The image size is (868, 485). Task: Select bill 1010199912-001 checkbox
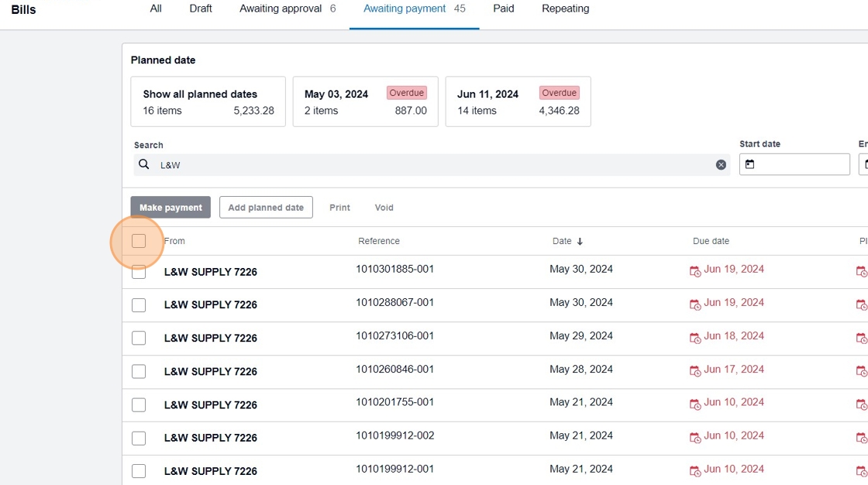pos(139,471)
